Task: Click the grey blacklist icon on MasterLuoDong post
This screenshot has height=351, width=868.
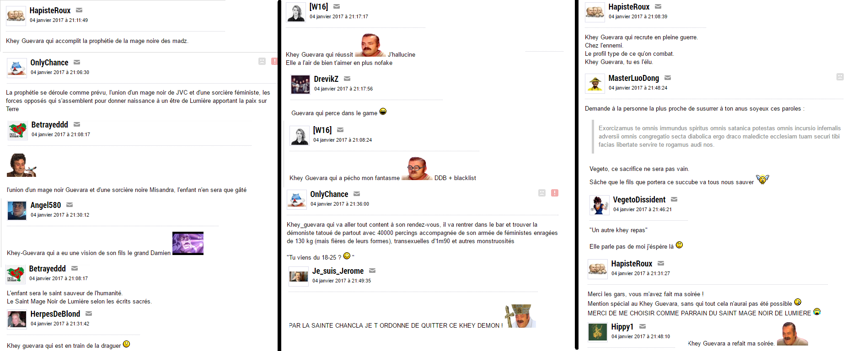Action: click(x=840, y=77)
